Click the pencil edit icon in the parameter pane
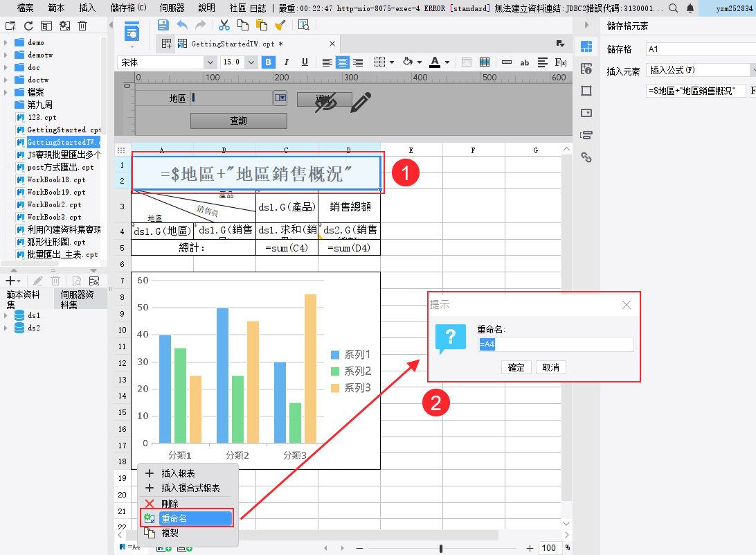Image resolution: width=756 pixels, height=555 pixels. coord(361,103)
